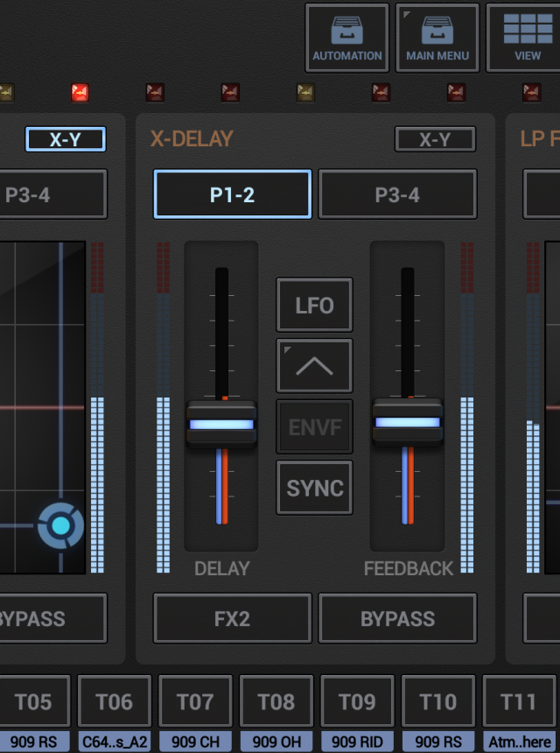Expand the up-chevron menu button below LFO
Image resolution: width=560 pixels, height=753 pixels.
coord(314,366)
